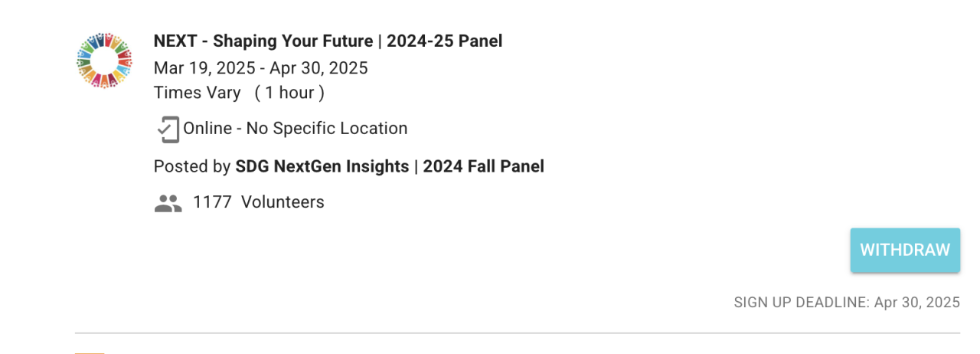
Task: Open the SDG NextGen Insights organization link
Action: point(322,166)
